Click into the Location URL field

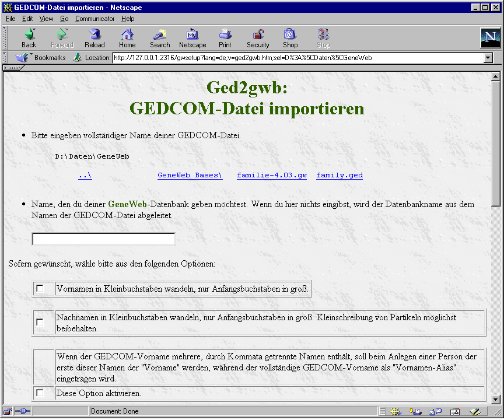[x=297, y=58]
